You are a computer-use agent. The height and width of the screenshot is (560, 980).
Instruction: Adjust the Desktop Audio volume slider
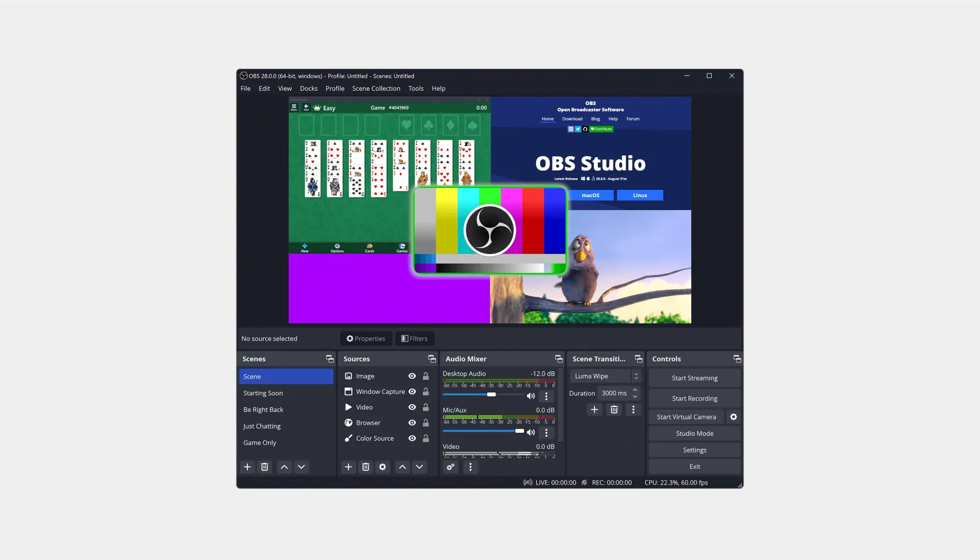pos(491,394)
